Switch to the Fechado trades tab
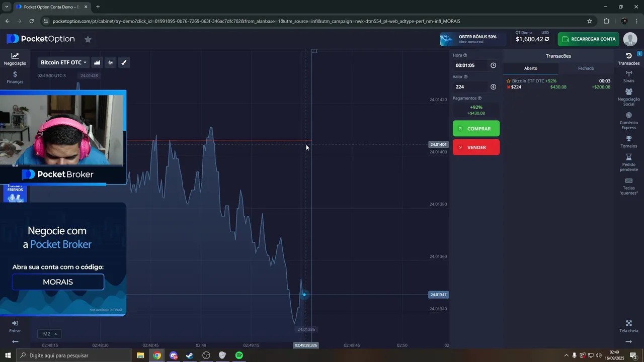This screenshot has width=644, height=362. click(586, 68)
